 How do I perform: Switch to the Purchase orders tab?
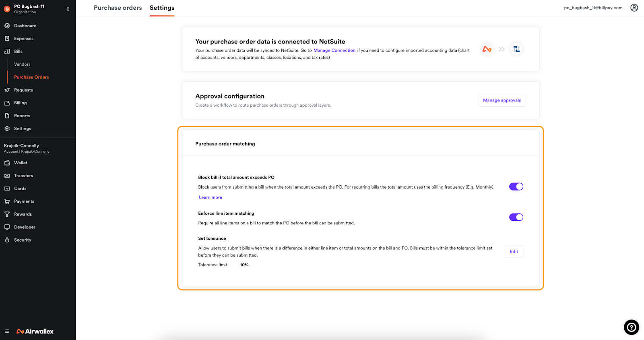point(118,8)
